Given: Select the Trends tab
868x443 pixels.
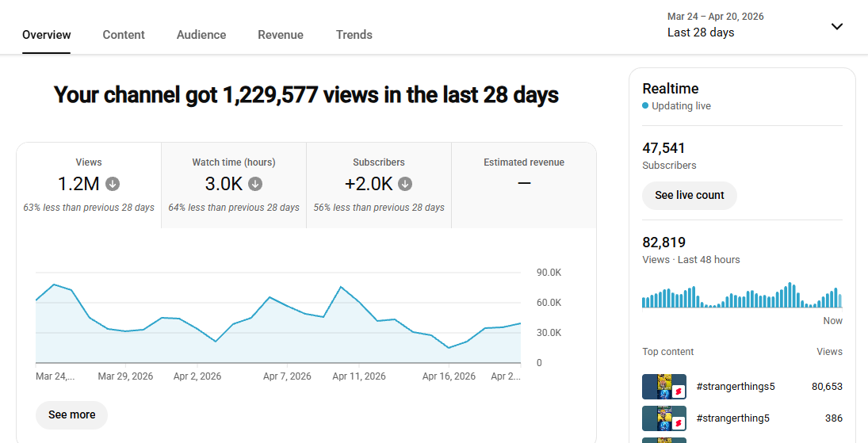Looking at the screenshot, I should click(354, 35).
